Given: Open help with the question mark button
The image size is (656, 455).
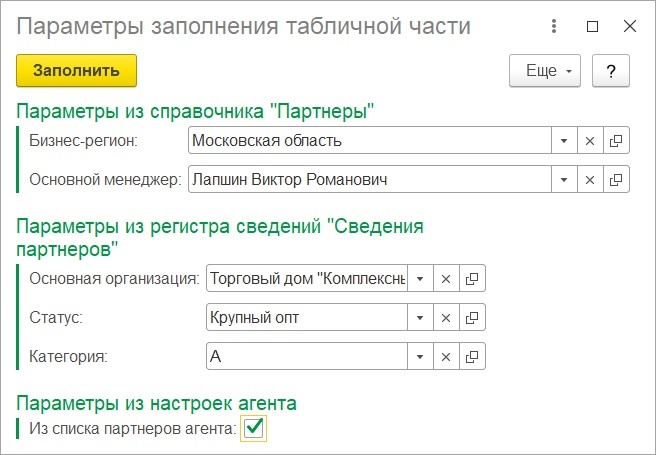Looking at the screenshot, I should [x=611, y=71].
